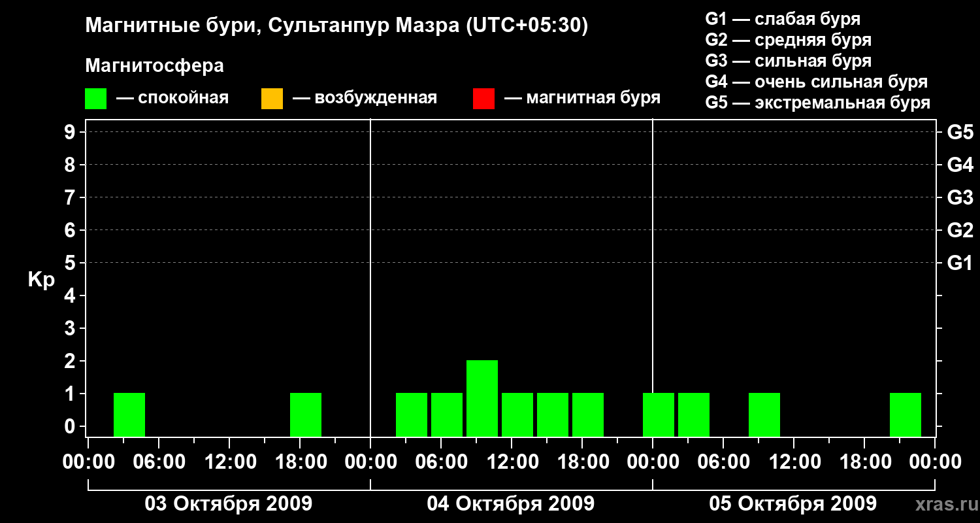Select the first green bar on 04 October, around 03:00
The width and height of the screenshot is (980, 523).
click(x=412, y=414)
